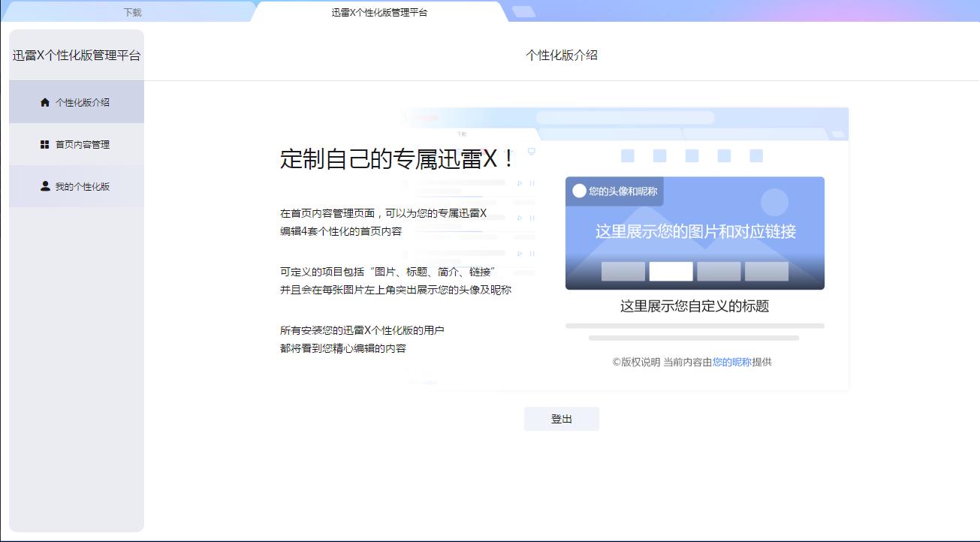Click the play icon in the download list illustration
The width and height of the screenshot is (980, 542).
click(520, 182)
